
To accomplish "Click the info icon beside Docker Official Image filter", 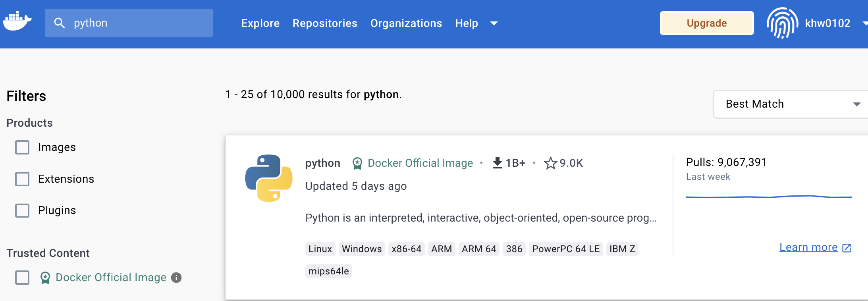I will 176,278.
